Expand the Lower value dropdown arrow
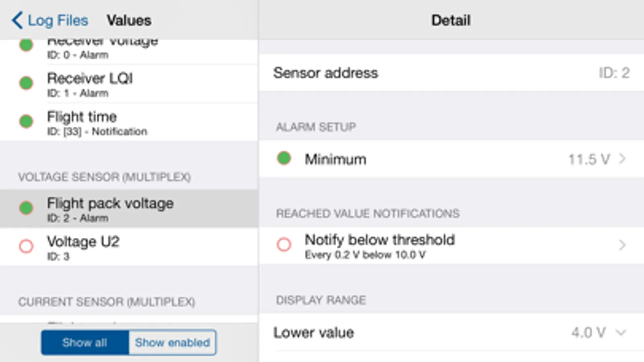The image size is (644, 362). click(x=621, y=333)
